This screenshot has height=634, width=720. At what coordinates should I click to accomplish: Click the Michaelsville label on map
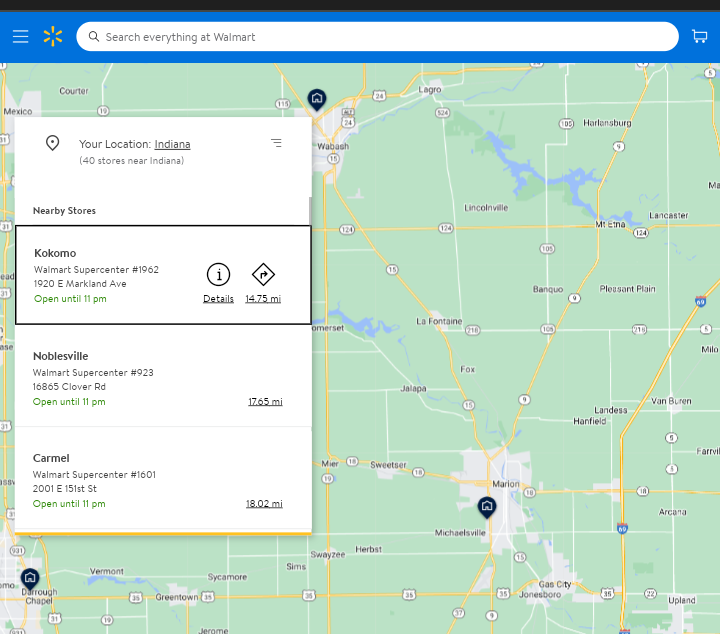pos(460,533)
